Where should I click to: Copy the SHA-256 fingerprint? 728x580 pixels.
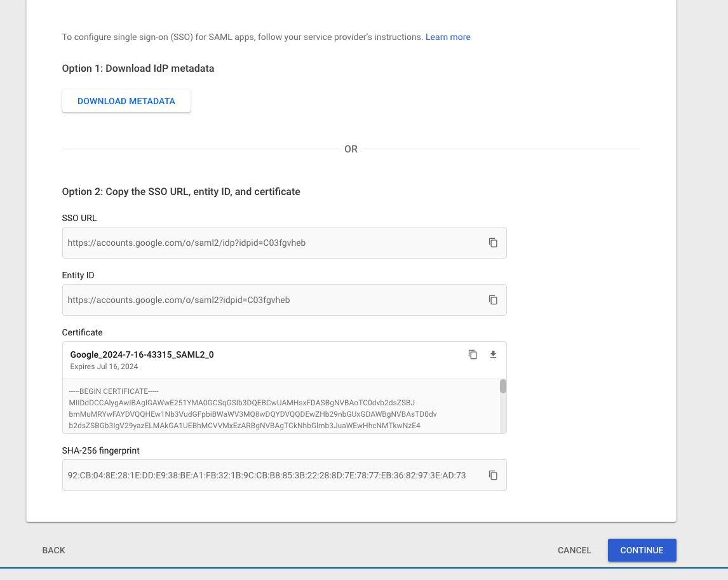tap(492, 475)
